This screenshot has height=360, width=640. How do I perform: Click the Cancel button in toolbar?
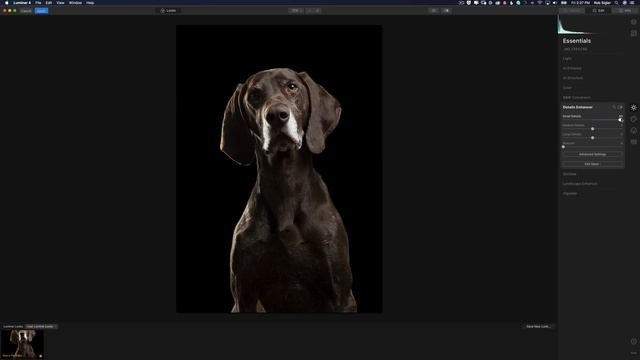pos(26,11)
